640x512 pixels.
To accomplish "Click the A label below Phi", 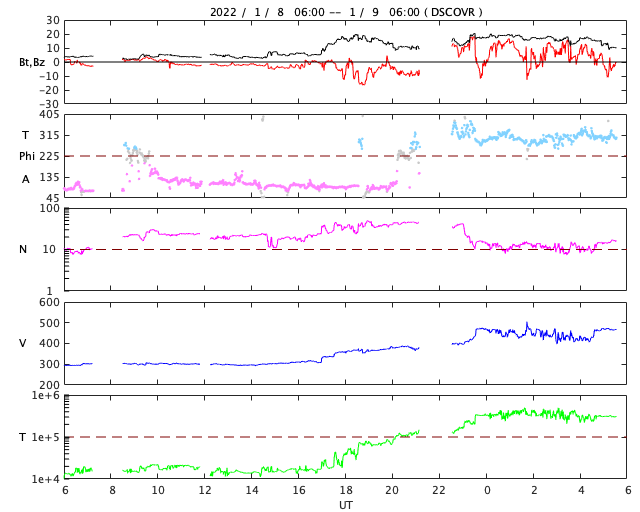I will 26,179.
